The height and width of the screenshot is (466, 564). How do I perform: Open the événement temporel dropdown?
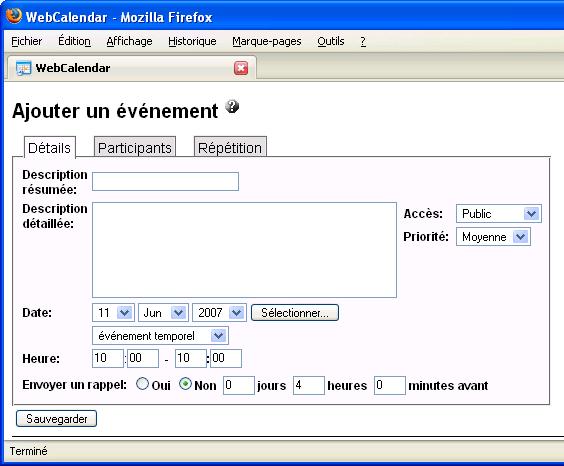pos(160,336)
